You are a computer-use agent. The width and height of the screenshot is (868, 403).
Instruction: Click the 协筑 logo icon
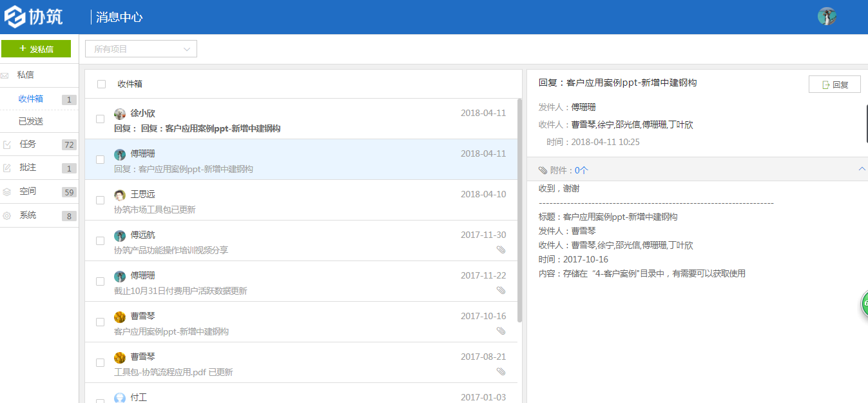point(15,16)
